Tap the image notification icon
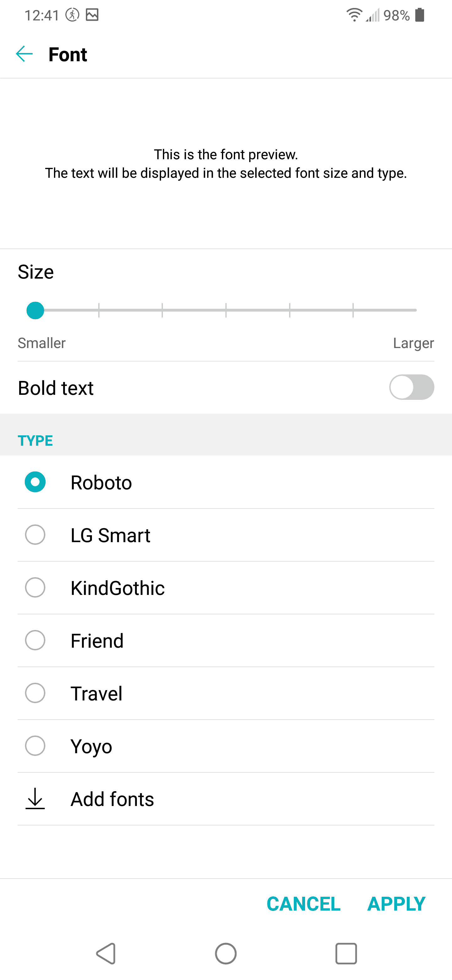The image size is (452, 980). pos(92,15)
